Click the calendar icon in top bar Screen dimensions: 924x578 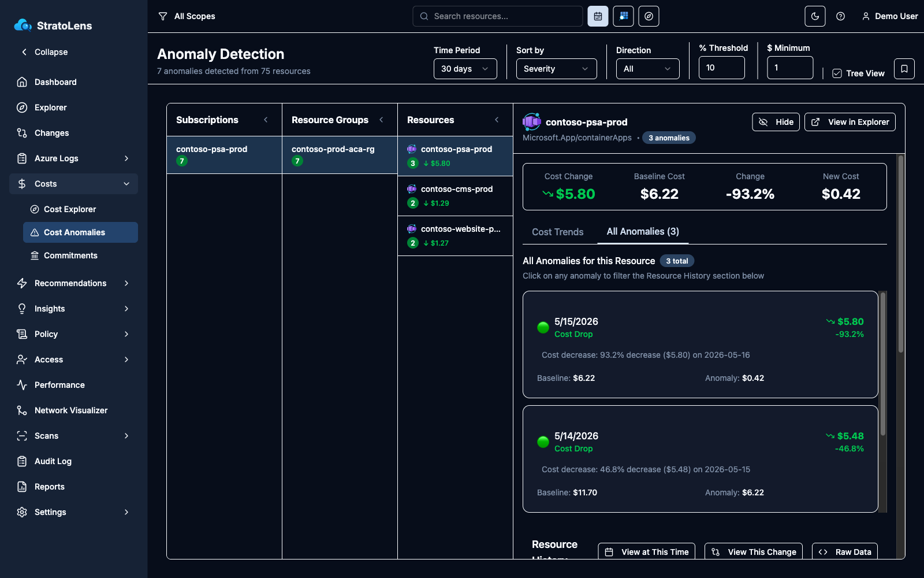598,16
